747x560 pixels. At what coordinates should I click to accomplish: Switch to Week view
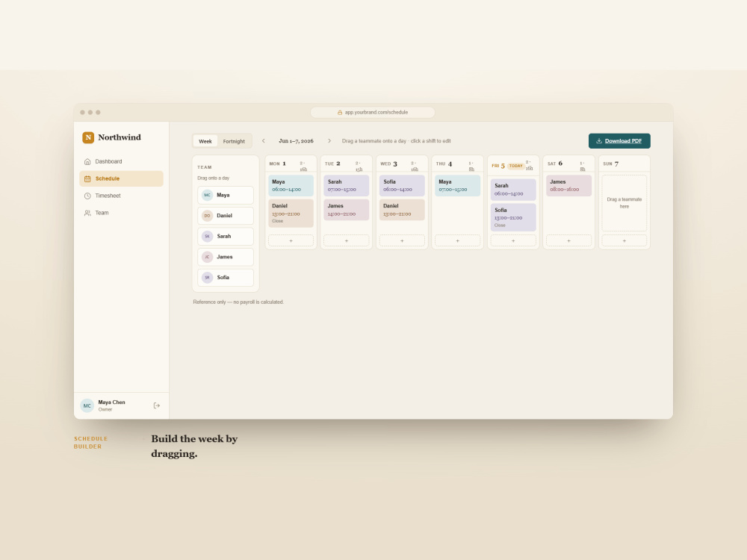pos(205,141)
